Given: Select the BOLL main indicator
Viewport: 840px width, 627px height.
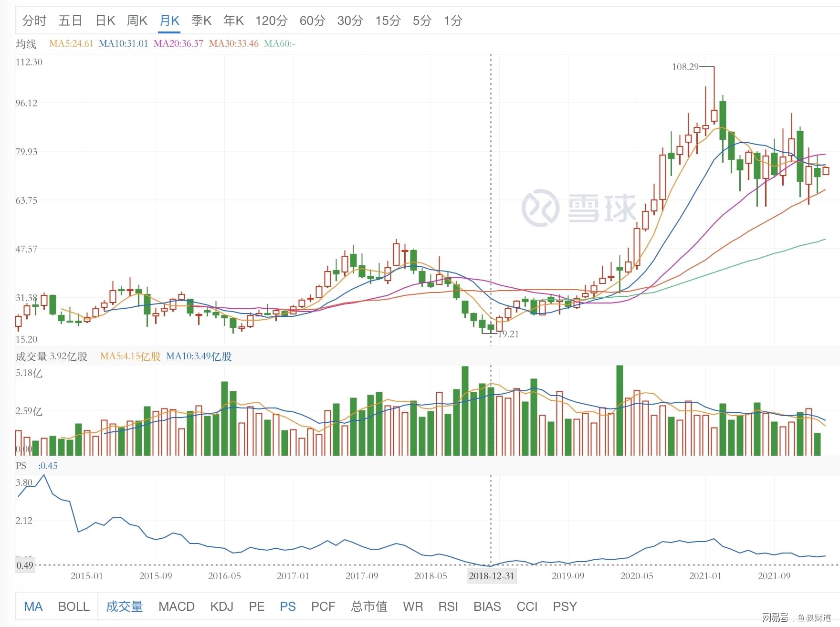Looking at the screenshot, I should point(74,606).
